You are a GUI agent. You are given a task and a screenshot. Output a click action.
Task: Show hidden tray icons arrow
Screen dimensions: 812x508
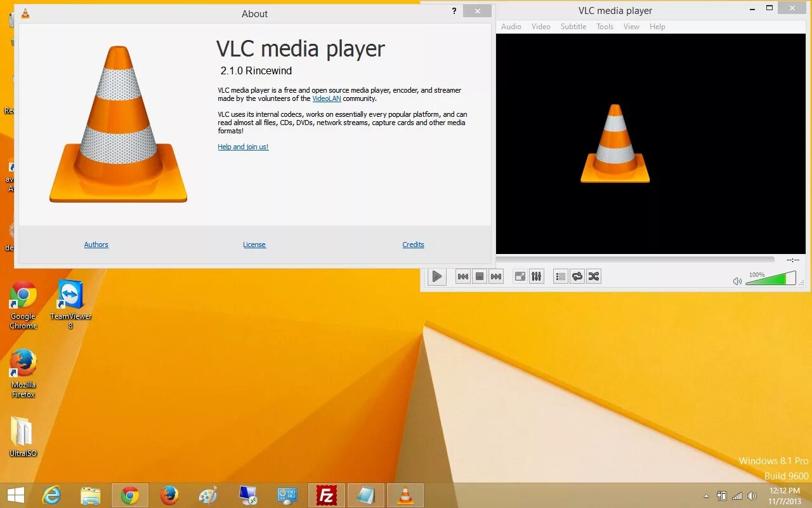click(x=706, y=496)
